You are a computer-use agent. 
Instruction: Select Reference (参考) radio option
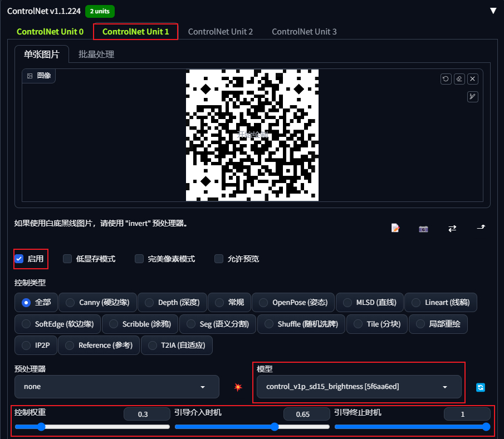coord(99,345)
